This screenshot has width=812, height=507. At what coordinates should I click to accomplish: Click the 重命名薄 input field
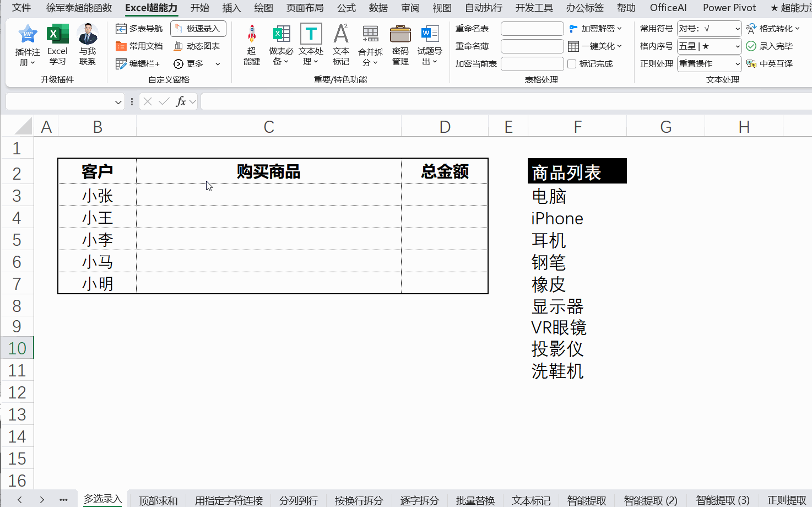click(532, 46)
